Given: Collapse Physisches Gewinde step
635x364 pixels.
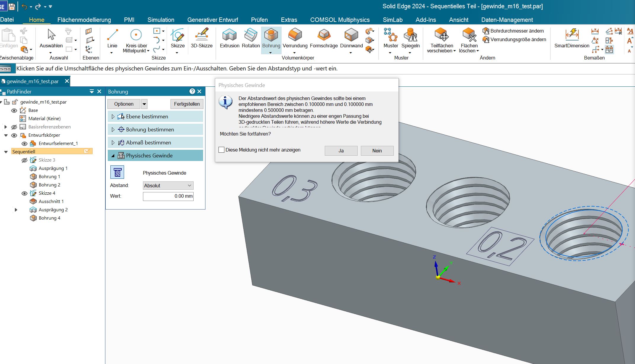Looking at the screenshot, I should [113, 156].
